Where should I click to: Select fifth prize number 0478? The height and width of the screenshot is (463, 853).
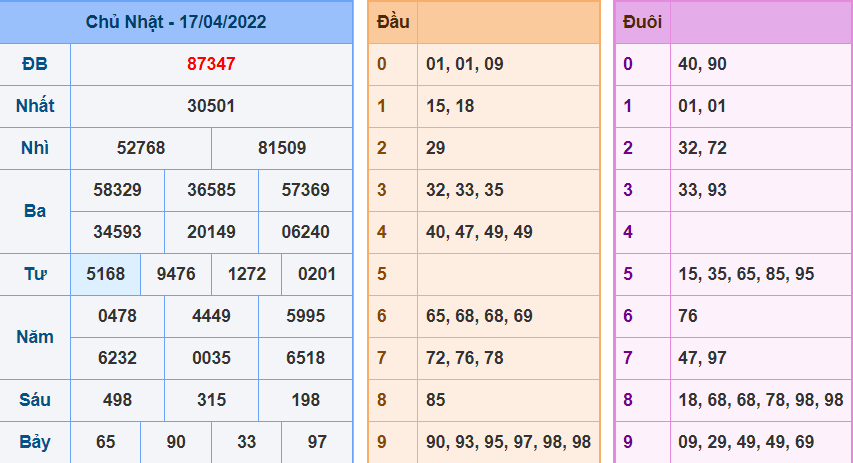coord(118,316)
